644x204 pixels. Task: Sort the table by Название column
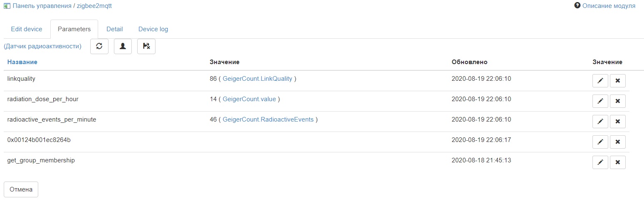point(22,62)
